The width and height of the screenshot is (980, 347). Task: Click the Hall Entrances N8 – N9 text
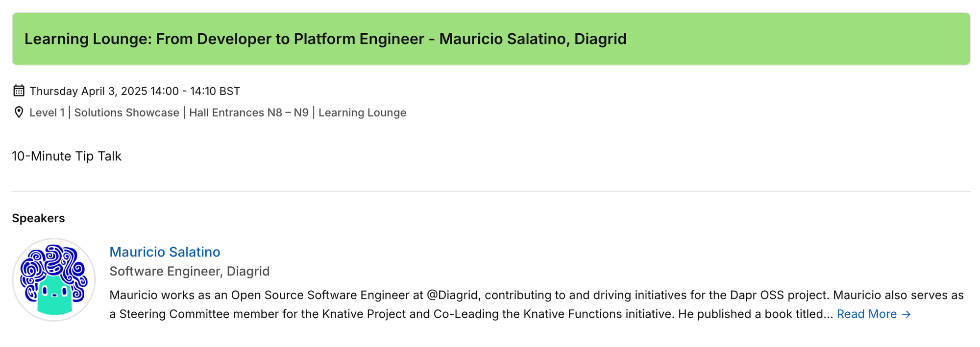point(249,113)
